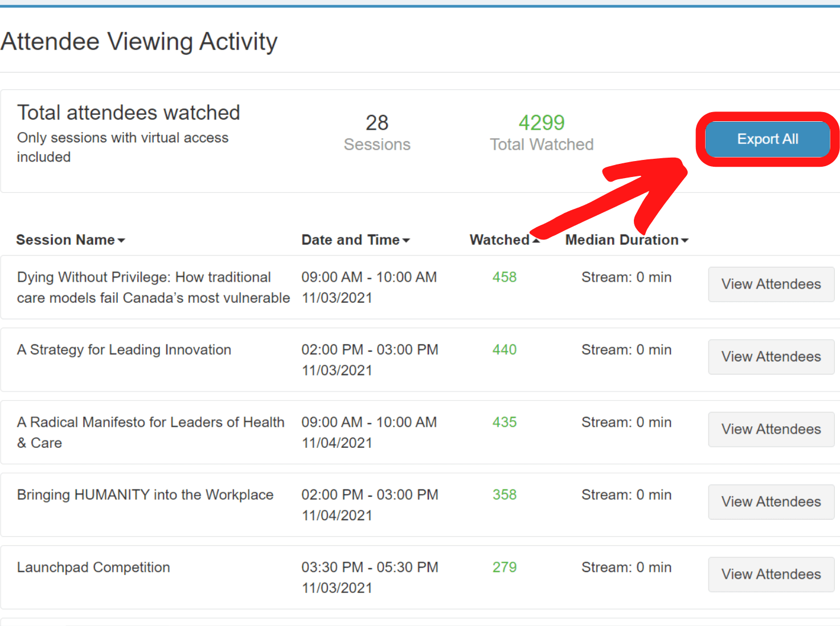The height and width of the screenshot is (626, 840).
Task: Click the Attendee Viewing Activity heading
Action: coord(139,42)
